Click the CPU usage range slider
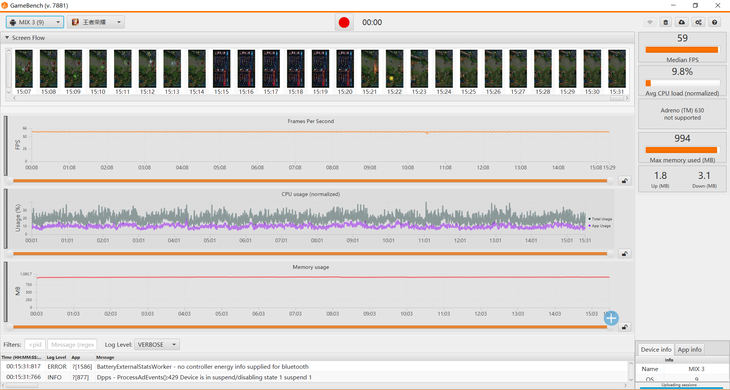The height and width of the screenshot is (390, 730). 310,254
